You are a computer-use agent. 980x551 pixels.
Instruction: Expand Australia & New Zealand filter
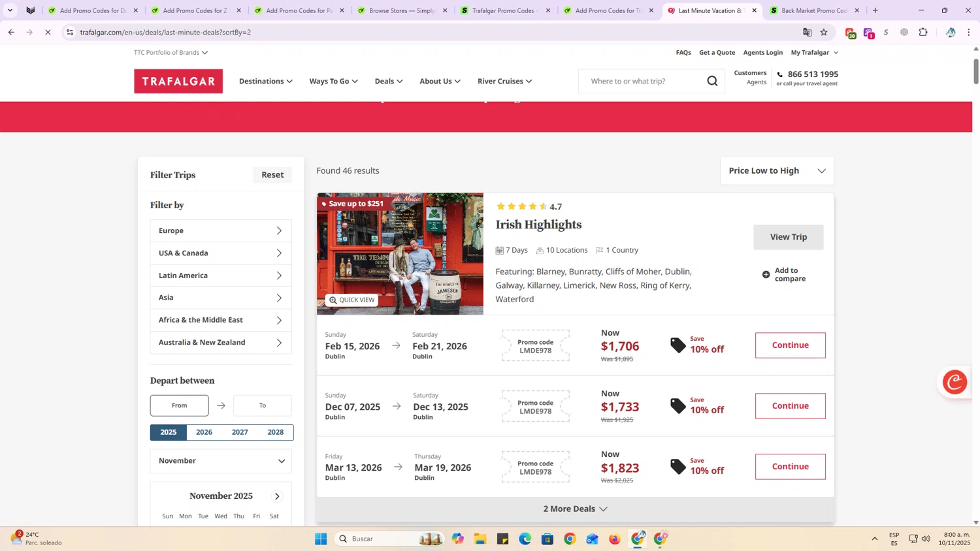click(x=221, y=343)
